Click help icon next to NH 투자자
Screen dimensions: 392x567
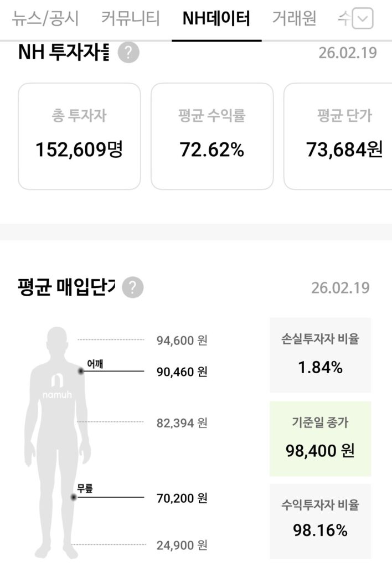[128, 53]
